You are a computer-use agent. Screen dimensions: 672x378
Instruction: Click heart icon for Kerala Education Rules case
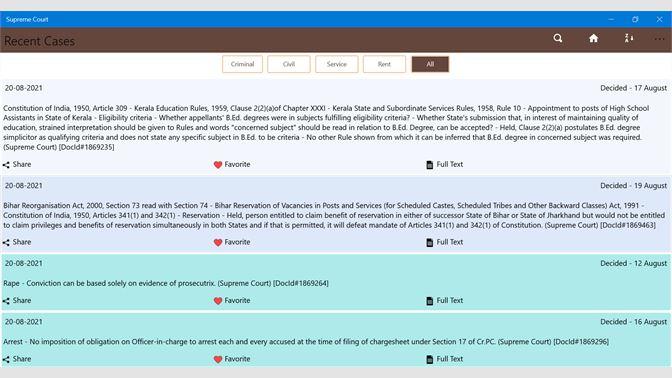tap(218, 165)
